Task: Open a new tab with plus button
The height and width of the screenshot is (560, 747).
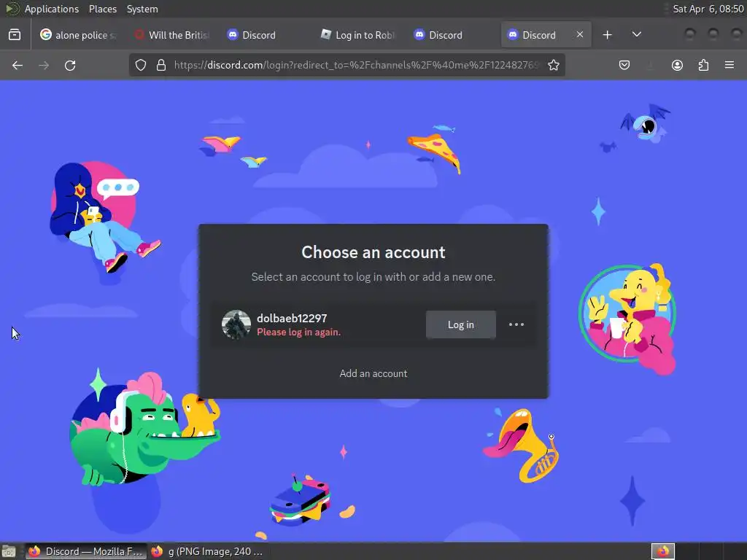Action: click(608, 35)
